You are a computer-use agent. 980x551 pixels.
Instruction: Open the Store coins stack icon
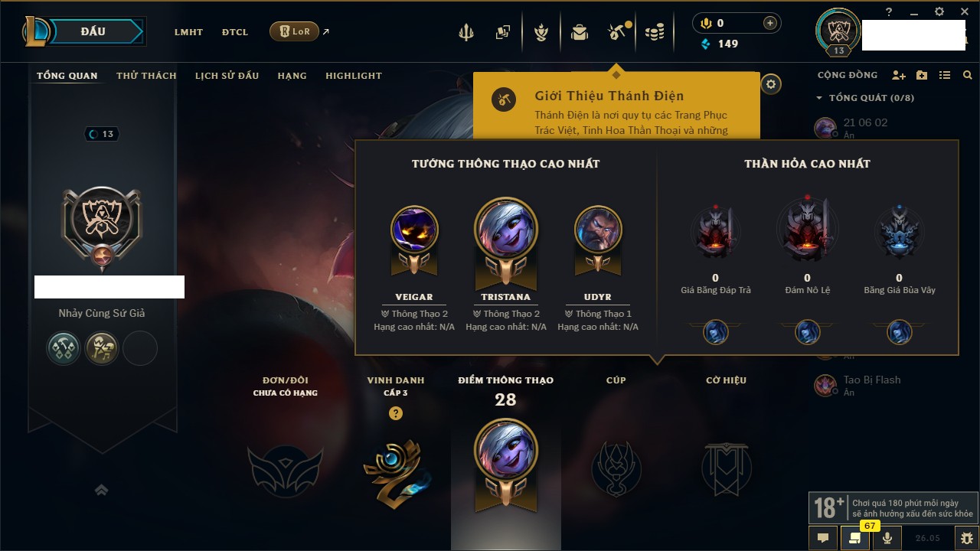(x=655, y=32)
